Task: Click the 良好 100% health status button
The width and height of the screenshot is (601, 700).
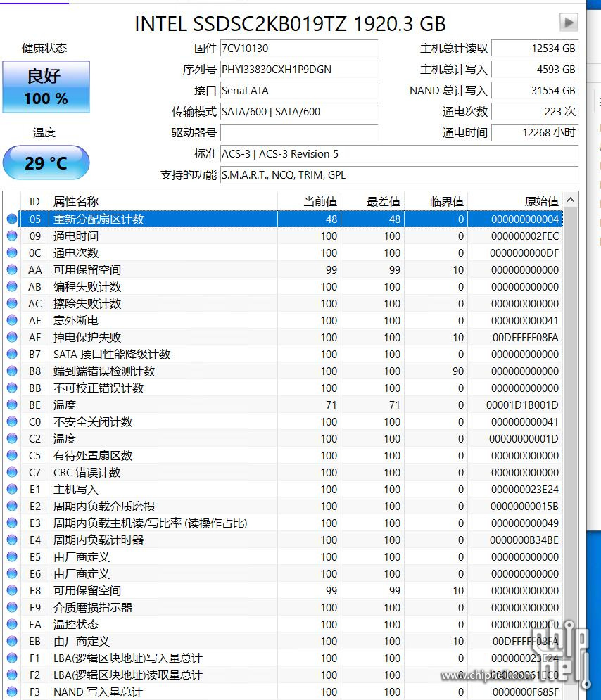Action: [x=46, y=87]
